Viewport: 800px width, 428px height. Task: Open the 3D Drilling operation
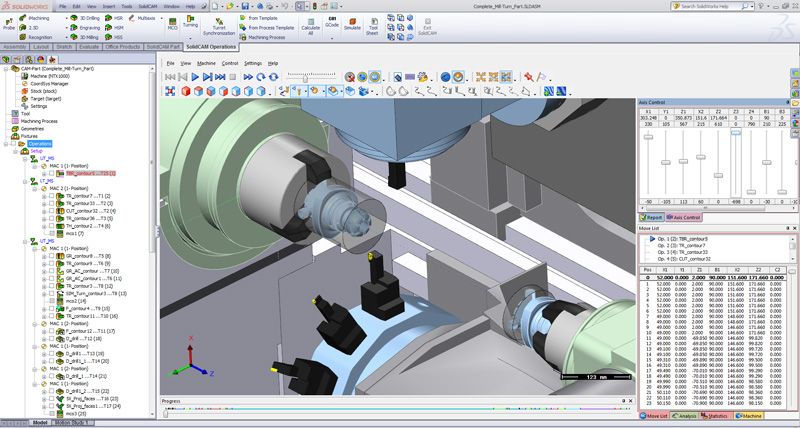[x=85, y=18]
